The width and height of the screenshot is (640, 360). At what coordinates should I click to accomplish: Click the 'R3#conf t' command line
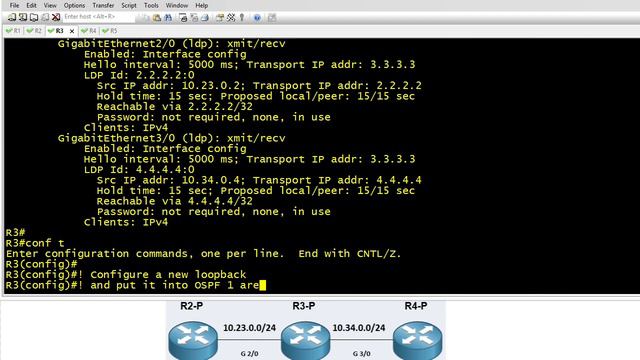point(35,243)
